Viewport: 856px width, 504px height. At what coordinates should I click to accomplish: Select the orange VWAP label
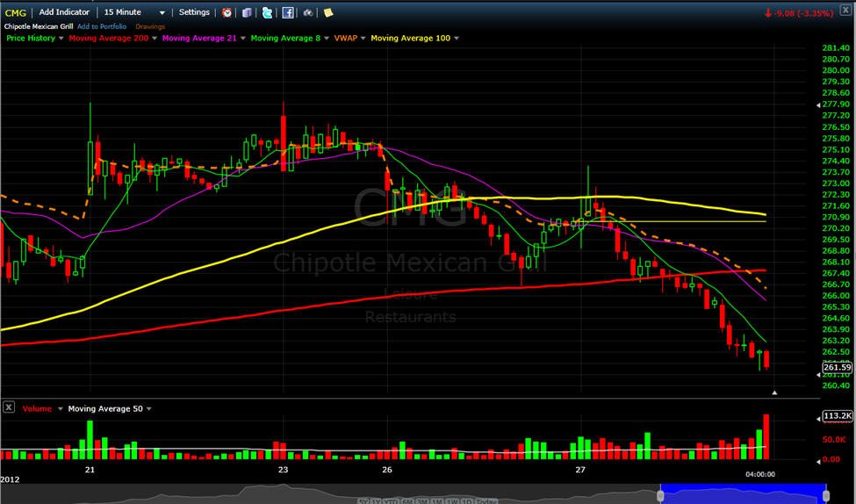(x=346, y=39)
